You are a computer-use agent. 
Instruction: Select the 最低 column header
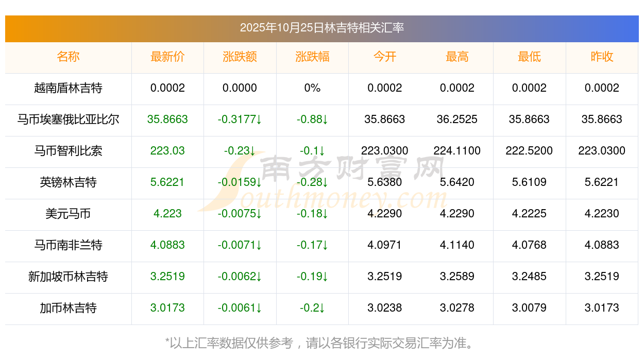(x=529, y=57)
